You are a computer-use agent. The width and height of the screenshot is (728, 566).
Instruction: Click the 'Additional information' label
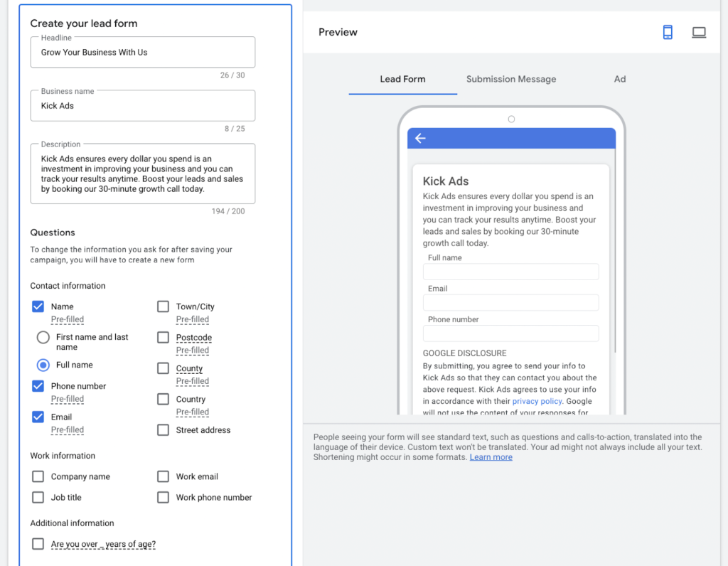point(72,523)
